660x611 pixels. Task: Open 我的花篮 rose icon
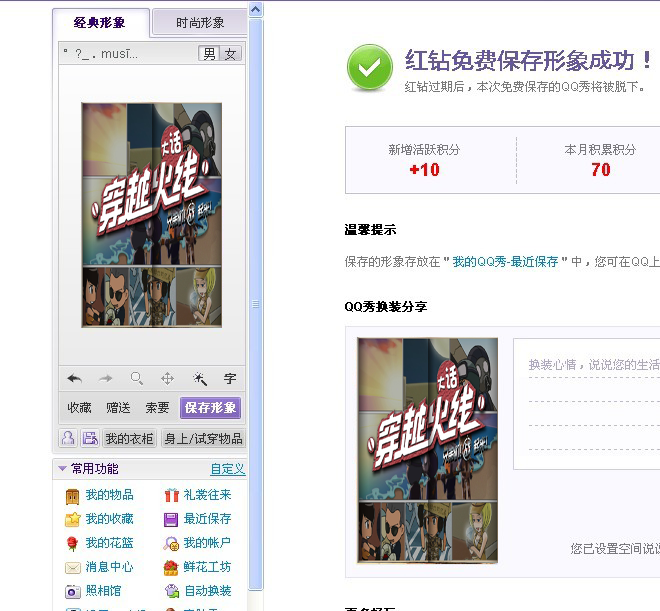coord(72,544)
